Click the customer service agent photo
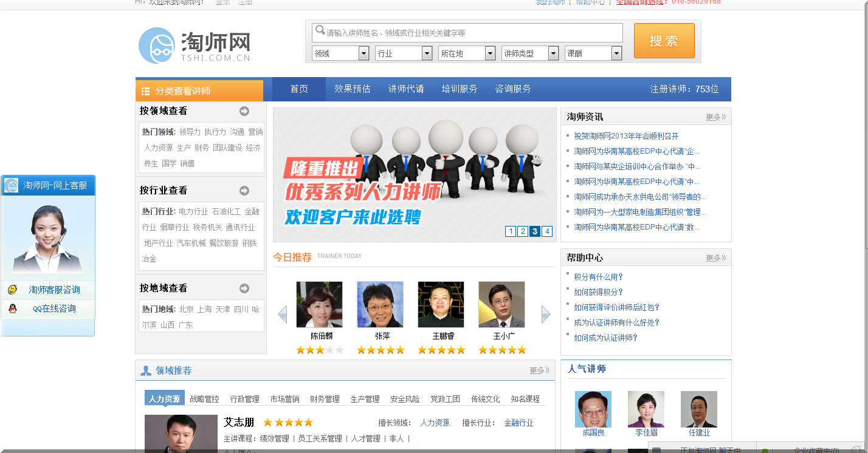The width and height of the screenshot is (868, 453). coord(47,238)
